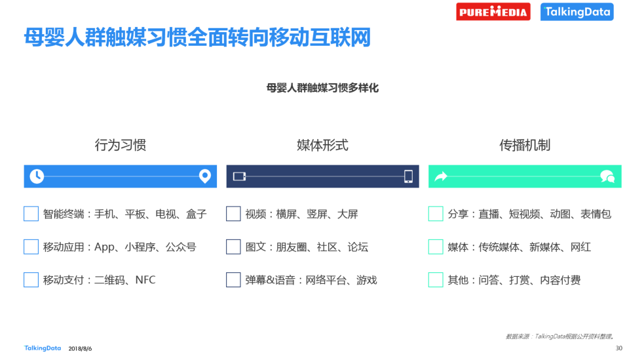Click the smartphone icon in the navy bar
Screen dimensions: 644x364
point(408,176)
